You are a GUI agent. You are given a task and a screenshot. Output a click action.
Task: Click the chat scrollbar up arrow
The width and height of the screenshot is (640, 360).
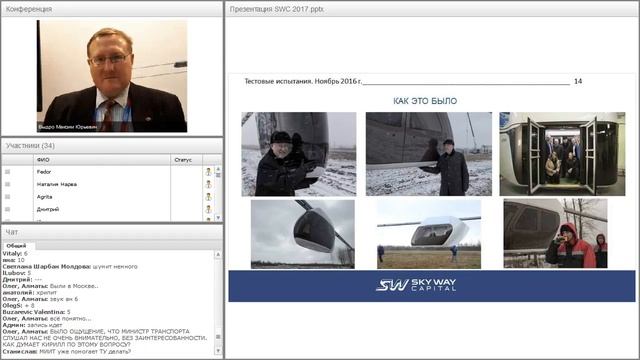[218, 254]
